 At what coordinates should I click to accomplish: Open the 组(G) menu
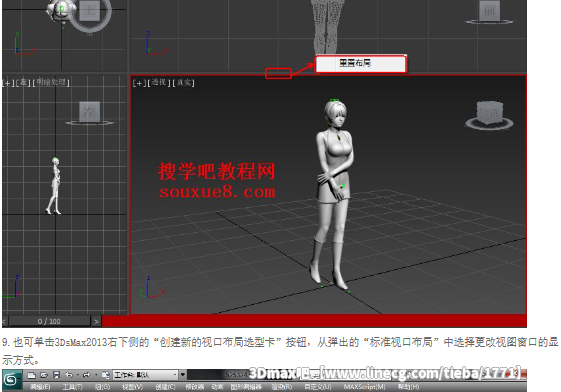pyautogui.click(x=103, y=387)
